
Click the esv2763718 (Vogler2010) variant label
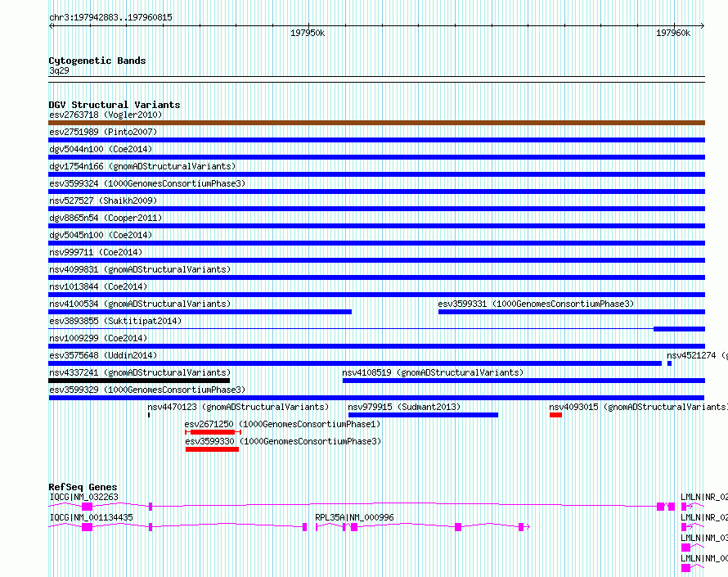(106, 115)
